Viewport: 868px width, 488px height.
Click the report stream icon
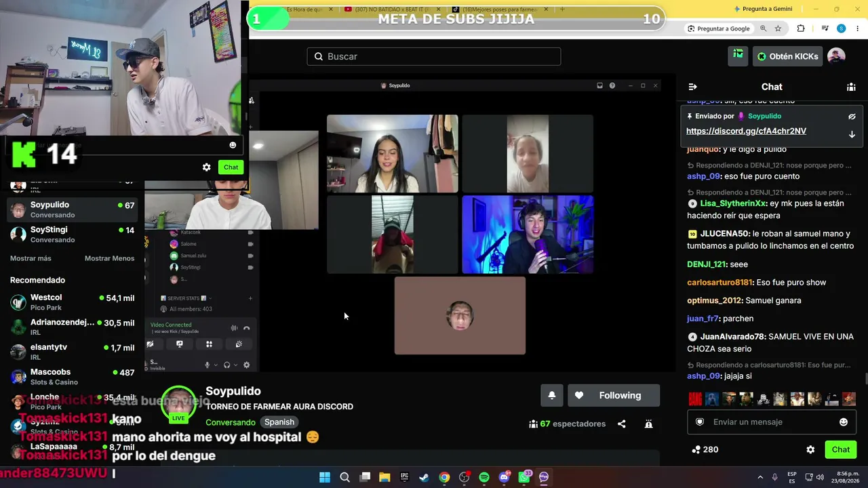[648, 424]
